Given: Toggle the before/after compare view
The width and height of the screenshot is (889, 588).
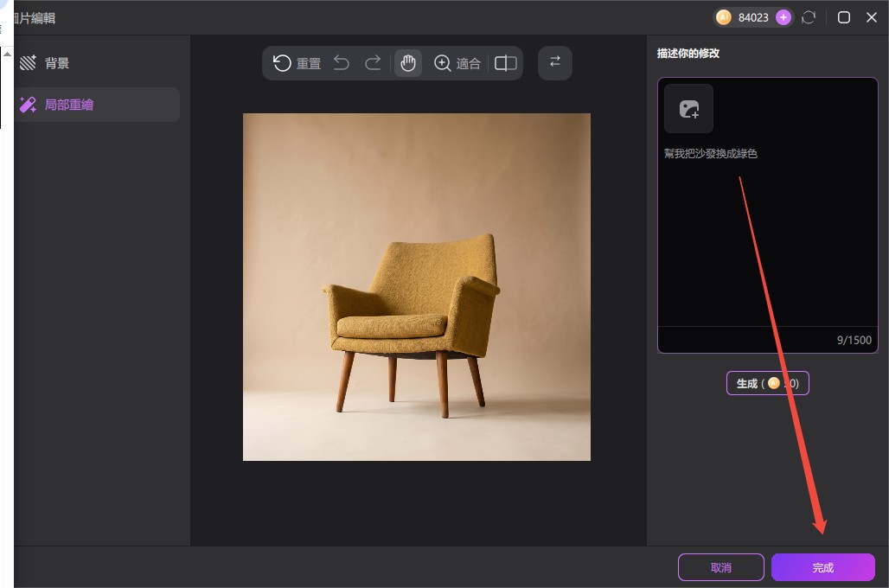Looking at the screenshot, I should pos(505,63).
